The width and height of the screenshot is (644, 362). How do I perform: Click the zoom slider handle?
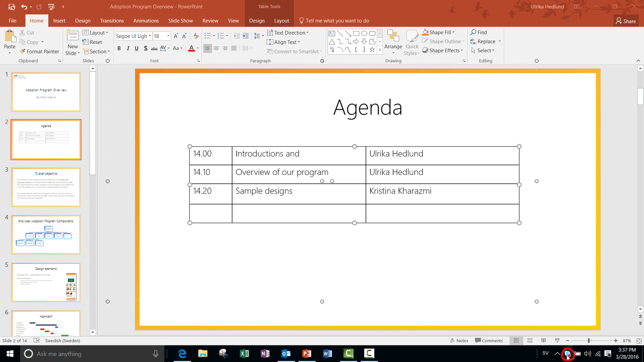(x=589, y=341)
